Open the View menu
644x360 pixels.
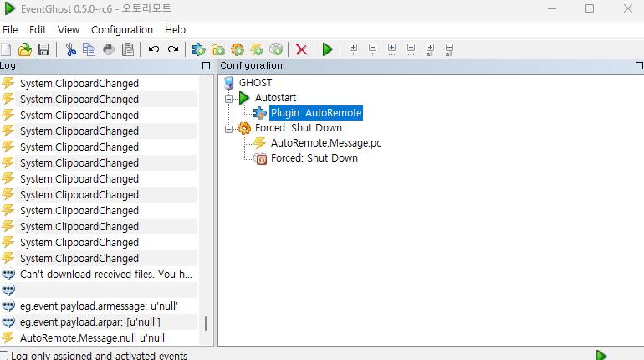69,29
